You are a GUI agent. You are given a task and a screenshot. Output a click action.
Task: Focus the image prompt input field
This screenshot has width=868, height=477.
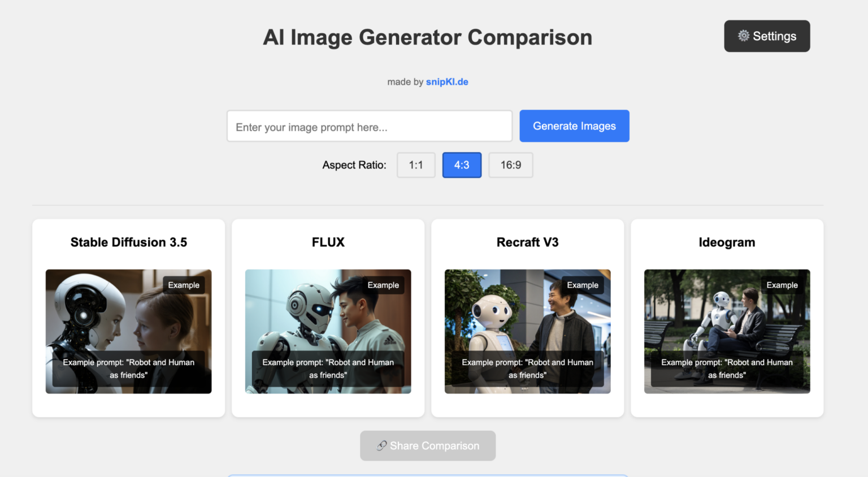pyautogui.click(x=369, y=127)
